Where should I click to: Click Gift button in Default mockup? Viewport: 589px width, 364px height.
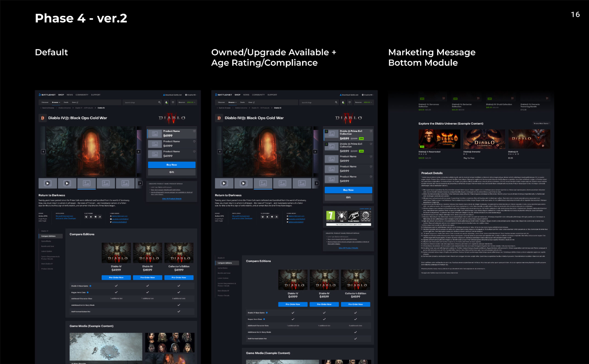point(172,172)
